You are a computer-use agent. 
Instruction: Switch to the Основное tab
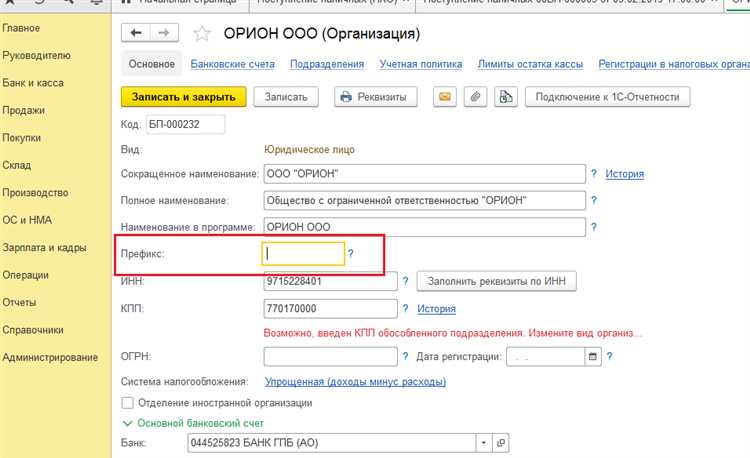(152, 64)
